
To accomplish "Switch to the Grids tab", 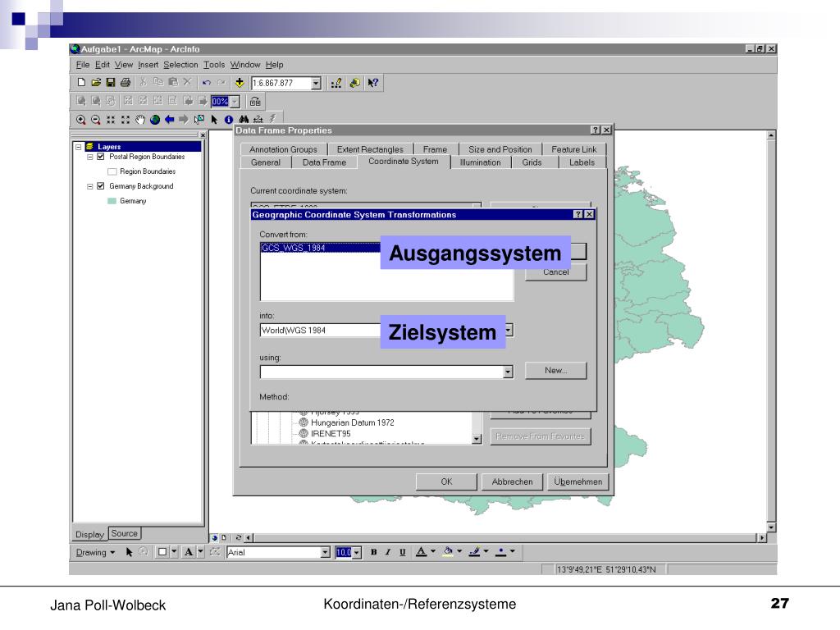I will click(532, 162).
